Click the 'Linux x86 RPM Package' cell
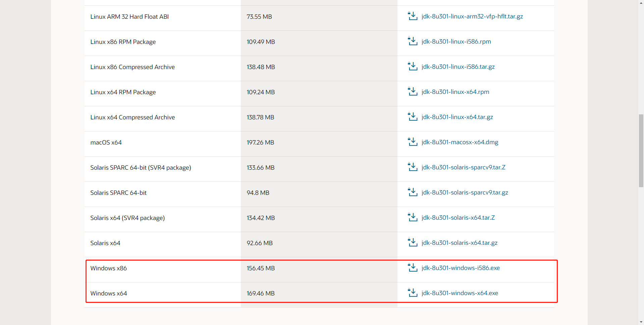The image size is (644, 325). (163, 43)
